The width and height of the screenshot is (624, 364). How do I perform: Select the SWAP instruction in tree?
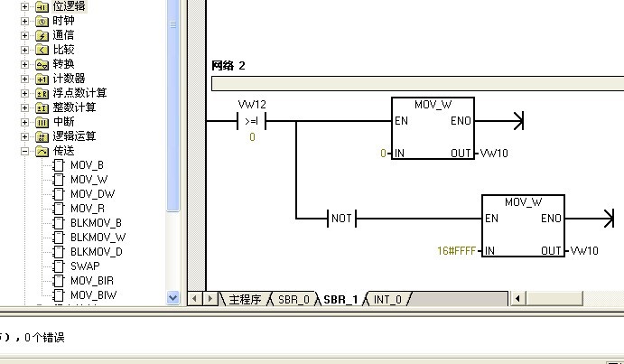[84, 266]
